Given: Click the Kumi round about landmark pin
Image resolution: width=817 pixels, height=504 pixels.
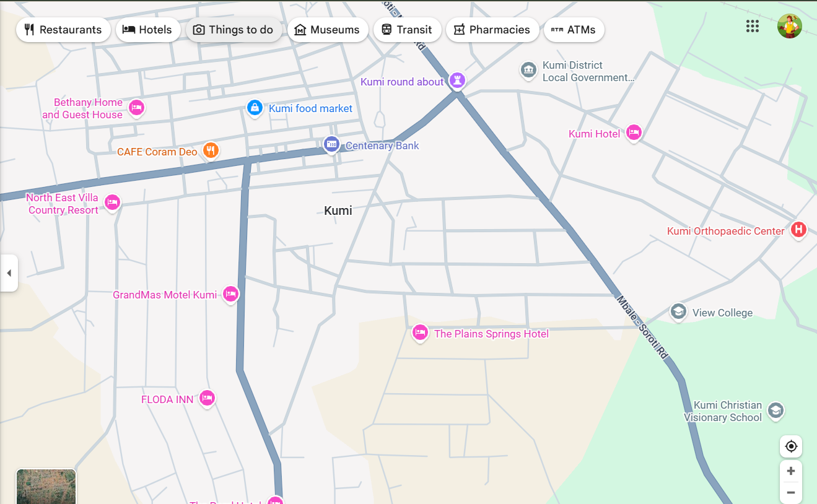Looking at the screenshot, I should point(458,80).
